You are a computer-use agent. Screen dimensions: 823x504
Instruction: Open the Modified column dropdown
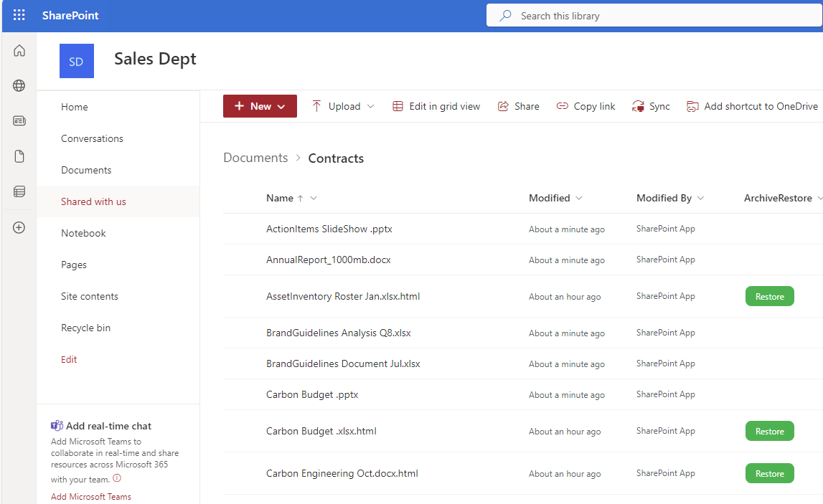(x=579, y=199)
